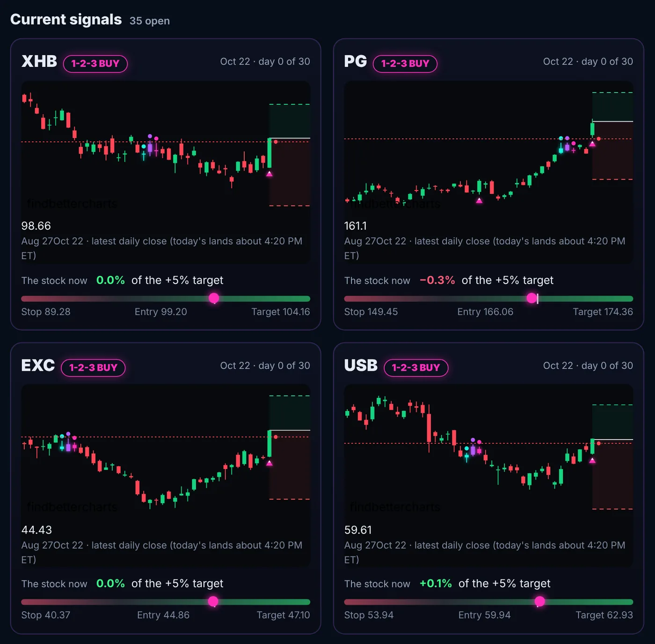
Task: Click the "Stop 89.28" label
Action: click(x=46, y=312)
